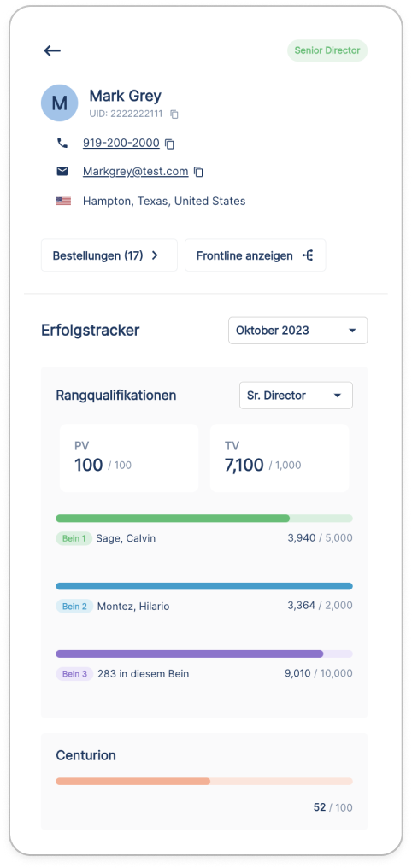Click the envelope email icon
The width and height of the screenshot is (412, 868).
pyautogui.click(x=62, y=172)
